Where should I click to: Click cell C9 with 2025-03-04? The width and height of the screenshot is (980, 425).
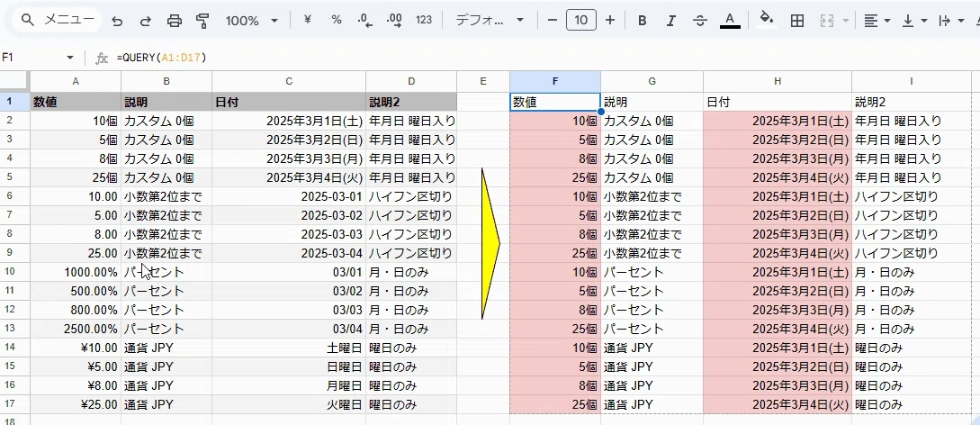(289, 253)
